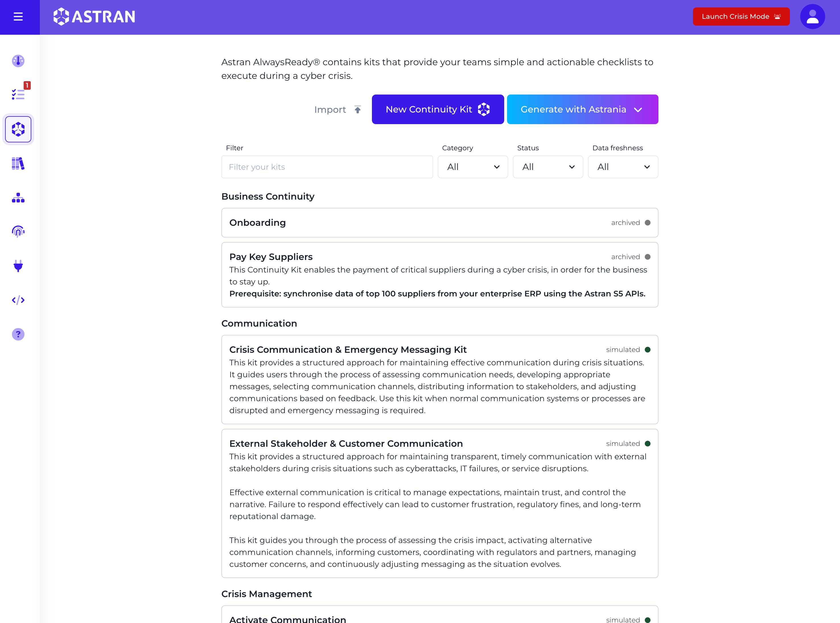Open the dashboard gauge icon in sidebar
The image size is (840, 623).
(18, 61)
